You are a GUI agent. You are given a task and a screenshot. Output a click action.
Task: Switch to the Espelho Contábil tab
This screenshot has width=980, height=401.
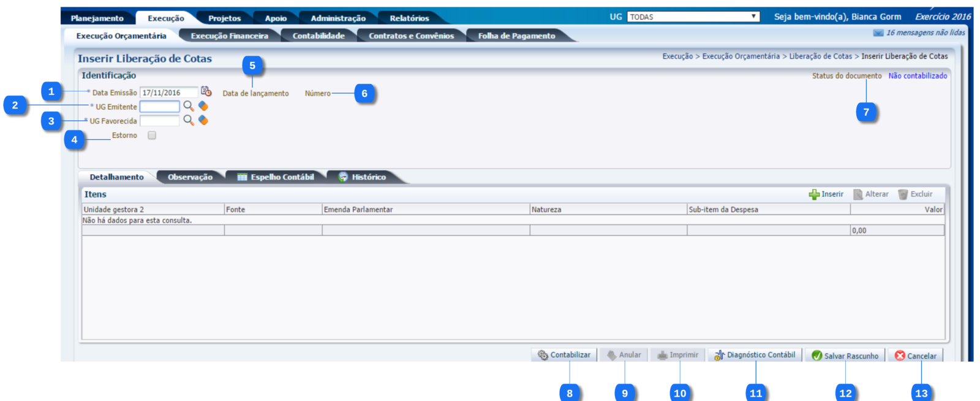coord(276,177)
